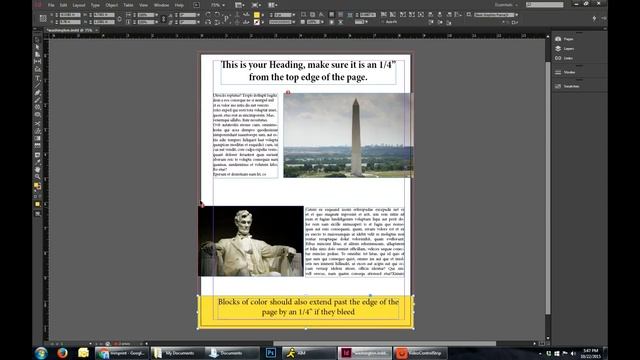640x360 pixels.
Task: Select the Pencil tool
Action: (38, 100)
